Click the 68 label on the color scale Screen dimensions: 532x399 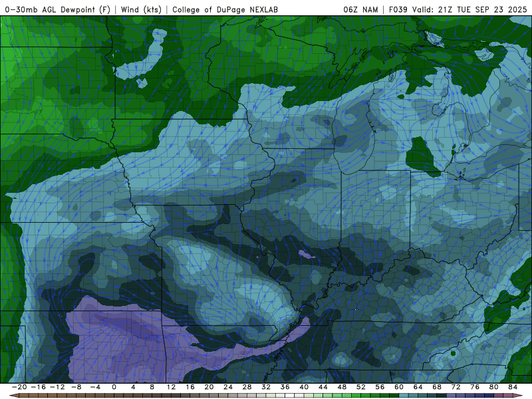point(437,387)
